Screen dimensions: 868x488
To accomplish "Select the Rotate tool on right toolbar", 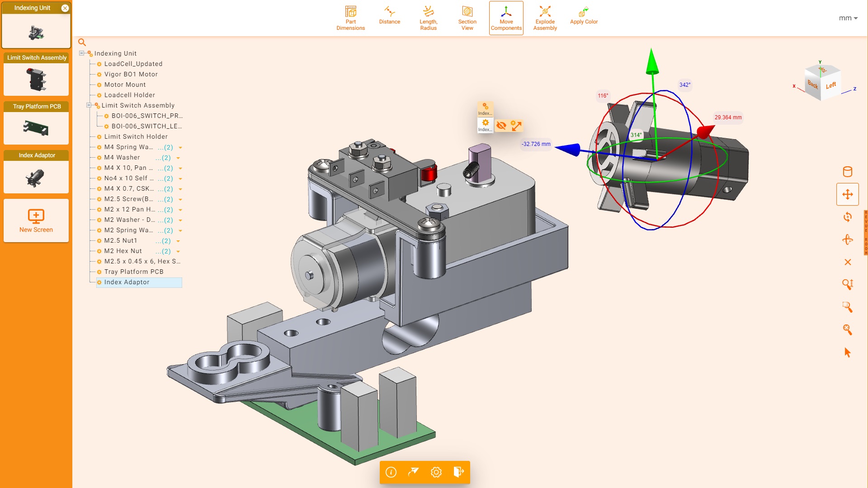I will click(x=848, y=217).
